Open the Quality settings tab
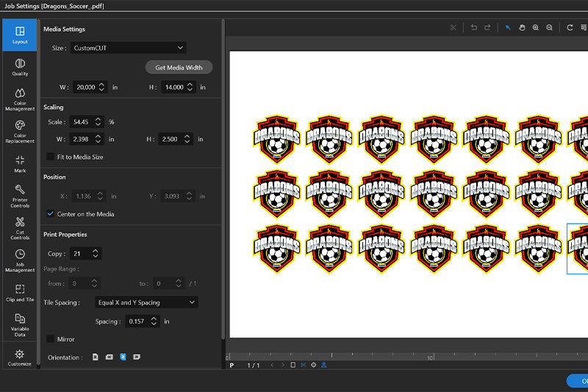The image size is (588, 392). 20,67
